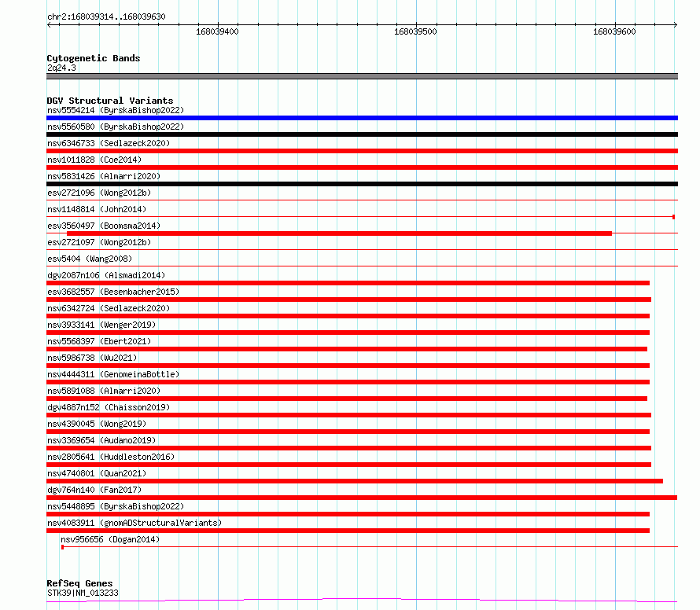This screenshot has height=610, width=700.
Task: Open nsv5568397 (Ebert2021) variant
Action: click(99, 341)
